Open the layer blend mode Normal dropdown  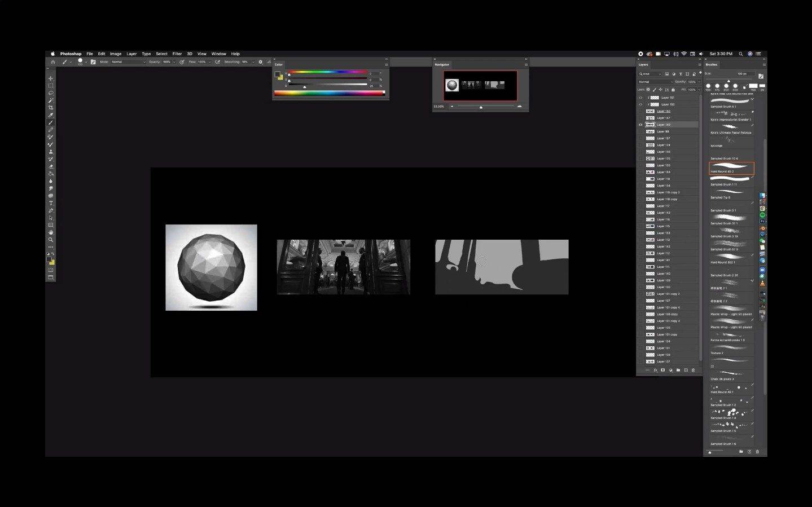point(653,82)
